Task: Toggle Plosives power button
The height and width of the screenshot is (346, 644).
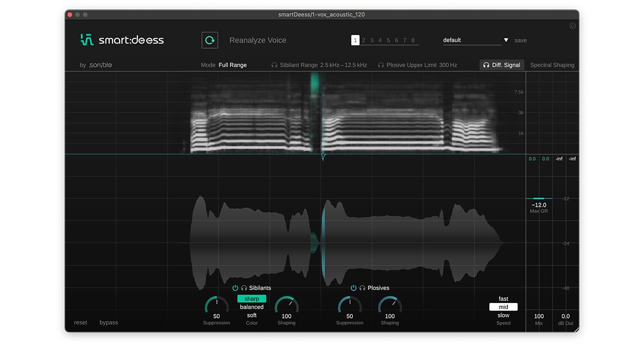Action: [x=354, y=288]
